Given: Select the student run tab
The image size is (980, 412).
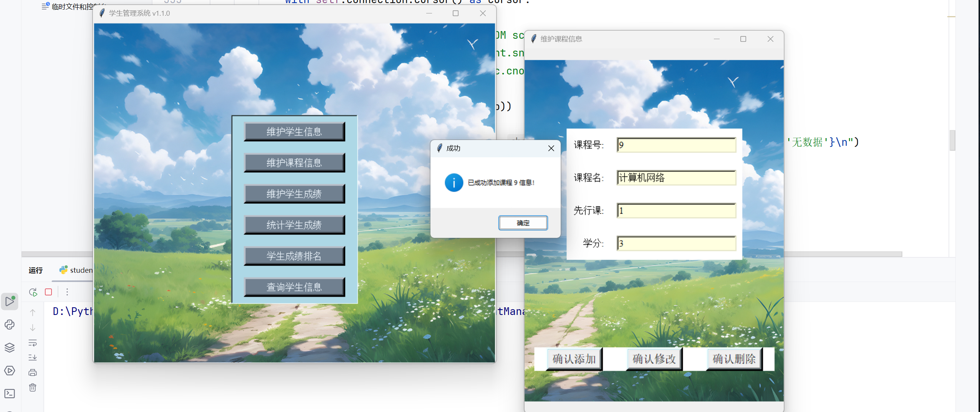Looking at the screenshot, I should tap(76, 270).
